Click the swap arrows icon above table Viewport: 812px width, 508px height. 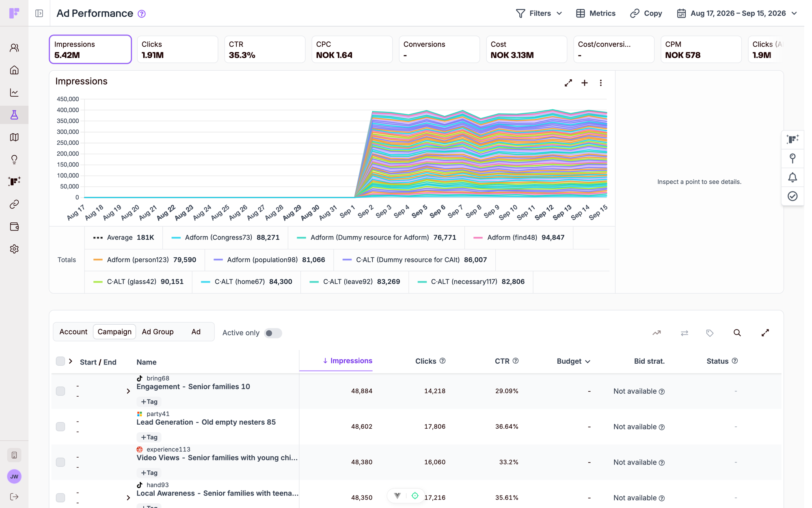point(684,333)
